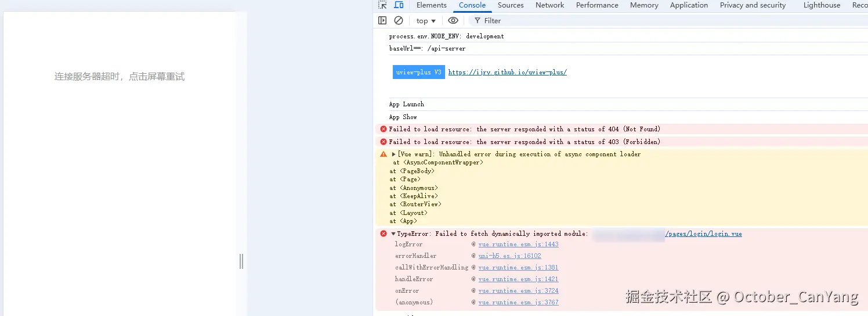Open vue.runtime.esm.js:1381 source link

519,268
